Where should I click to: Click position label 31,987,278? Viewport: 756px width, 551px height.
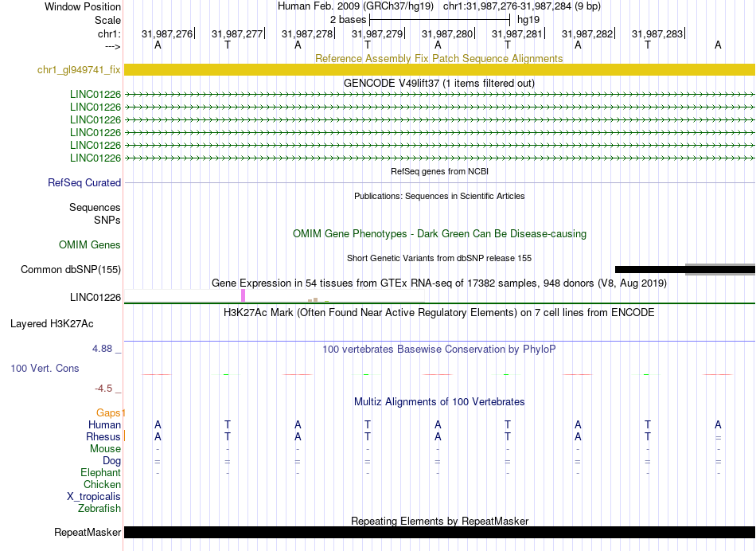pos(307,33)
